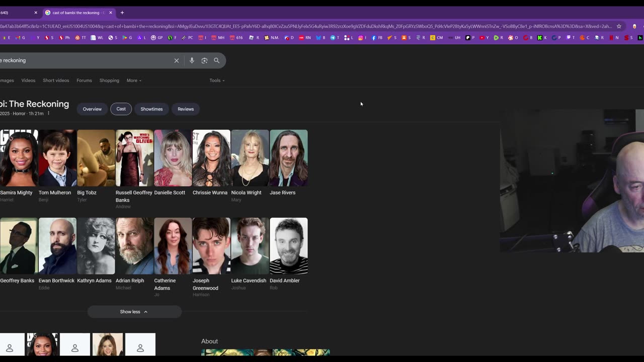Open the 'D' bookmark
Screen dimensions: 644x362
288,37
